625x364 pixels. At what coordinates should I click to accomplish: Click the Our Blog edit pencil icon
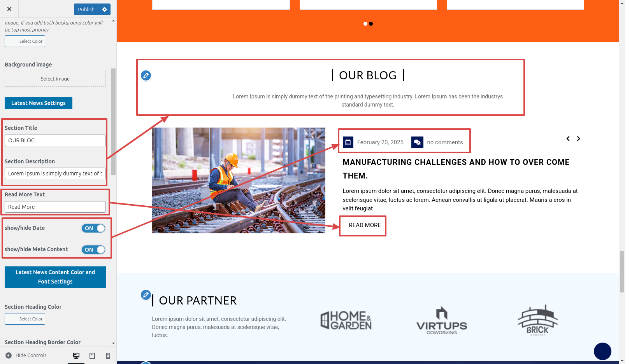[x=146, y=75]
